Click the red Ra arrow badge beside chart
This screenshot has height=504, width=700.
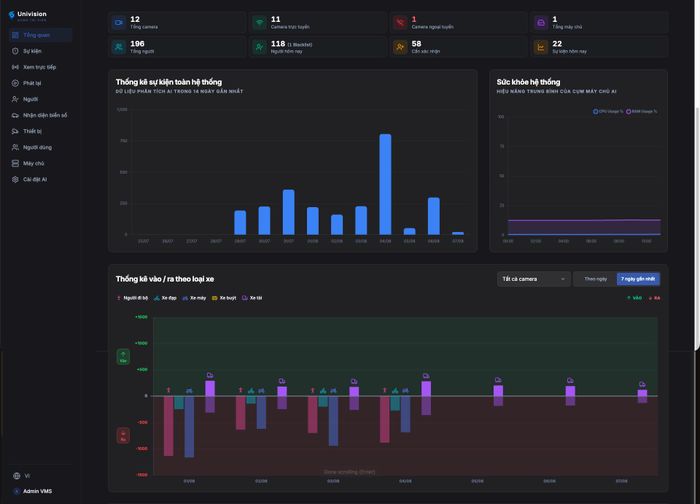pyautogui.click(x=123, y=436)
